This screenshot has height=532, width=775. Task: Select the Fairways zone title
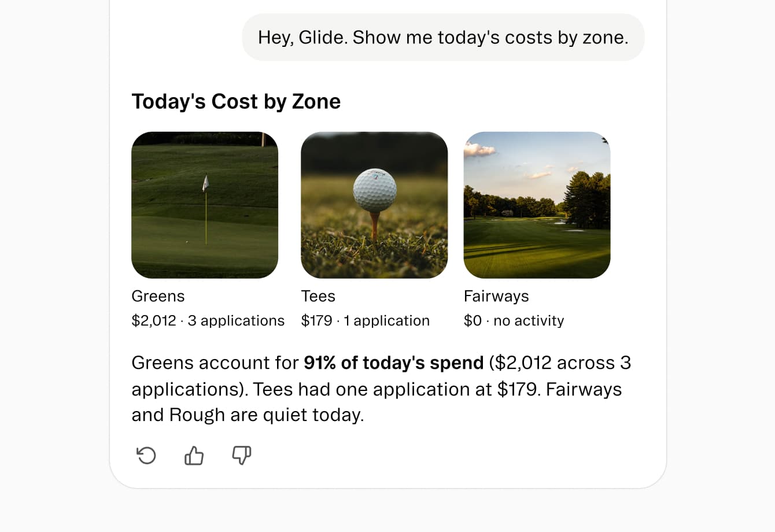[x=496, y=296]
